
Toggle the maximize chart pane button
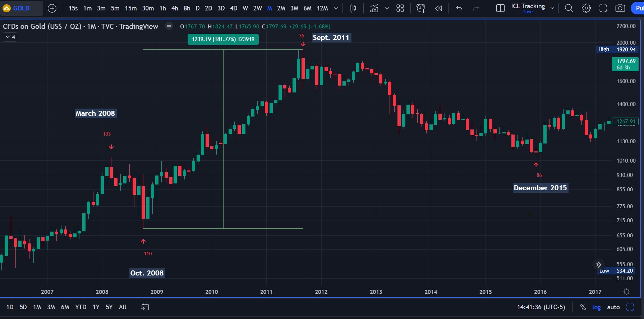coord(630,307)
